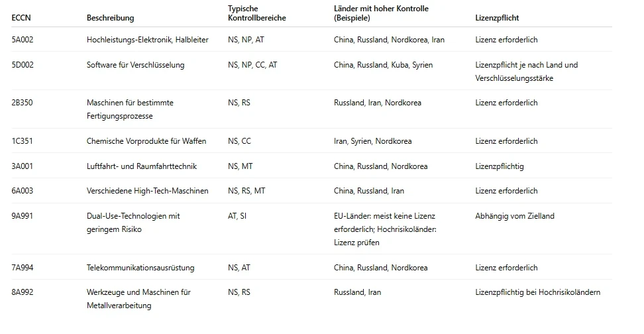Viewport: 644px width, 334px height.
Task: Click the 5D002 ECCN entry
Action: tap(22, 64)
